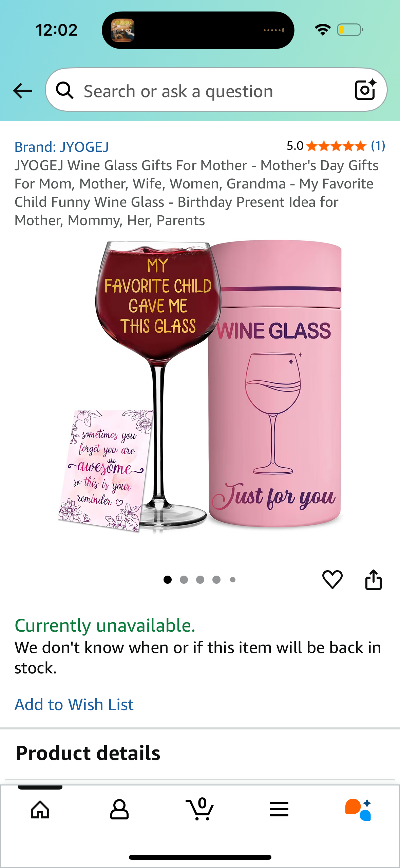Open the 5.0 star rating
This screenshot has height=868, width=400.
click(x=326, y=146)
